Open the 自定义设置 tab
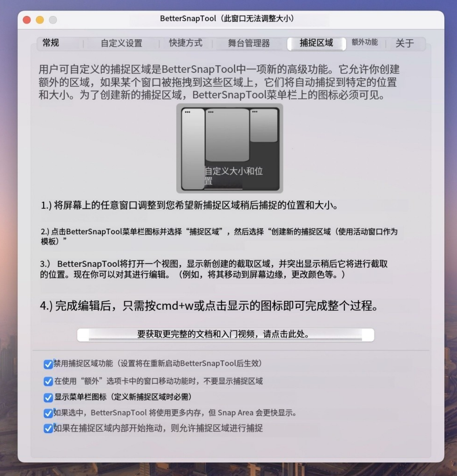The image size is (457, 476). pyautogui.click(x=121, y=43)
